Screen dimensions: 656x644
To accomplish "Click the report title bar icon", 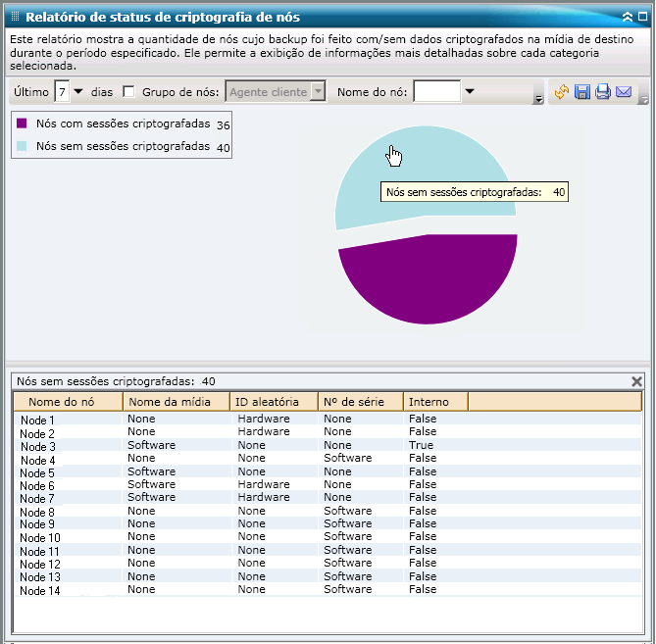I will click(x=14, y=17).
